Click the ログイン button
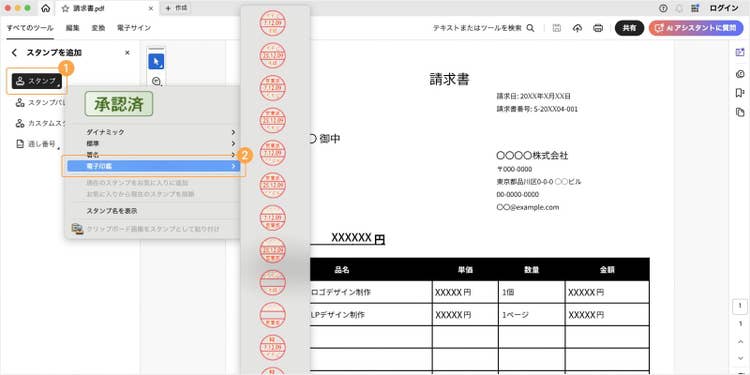Screen dimensions: 750x375 pos(724,8)
